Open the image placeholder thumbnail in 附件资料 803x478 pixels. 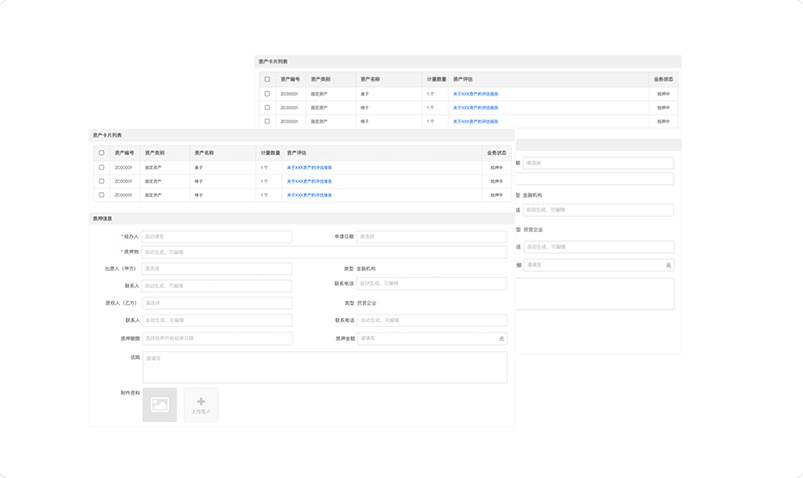point(159,405)
